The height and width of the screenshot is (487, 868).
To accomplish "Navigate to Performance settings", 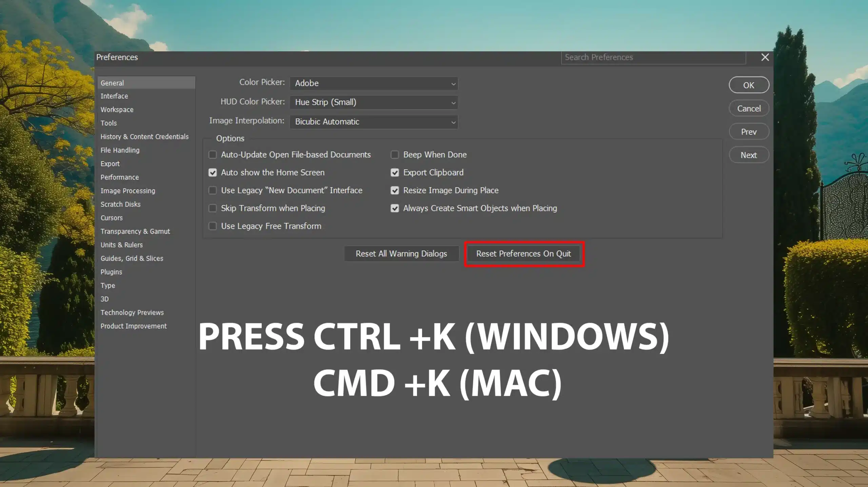I will [119, 177].
